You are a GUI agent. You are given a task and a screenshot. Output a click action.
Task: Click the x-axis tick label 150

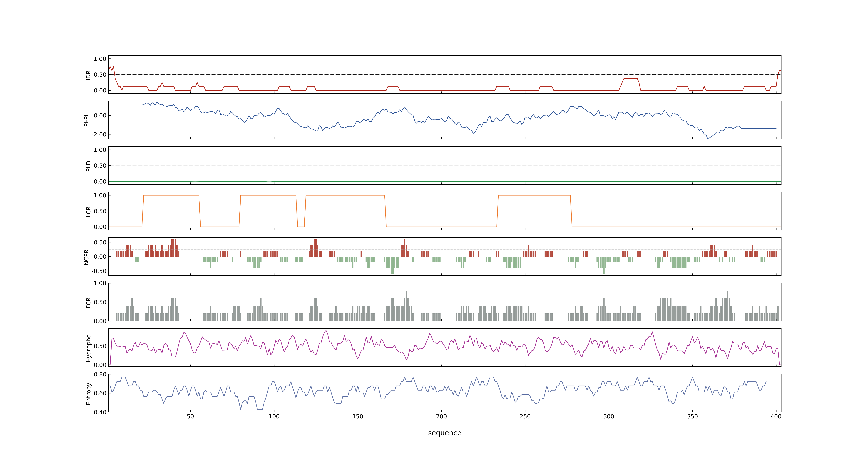(358, 416)
